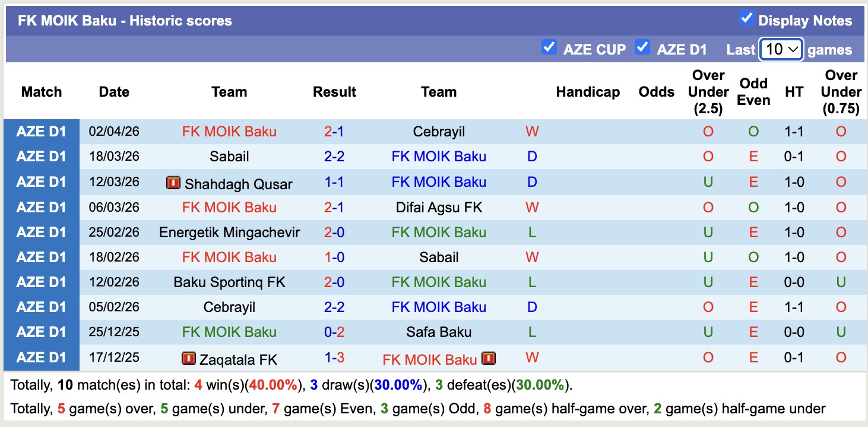View the Sabail team page
This screenshot has height=427, width=868.
(229, 157)
